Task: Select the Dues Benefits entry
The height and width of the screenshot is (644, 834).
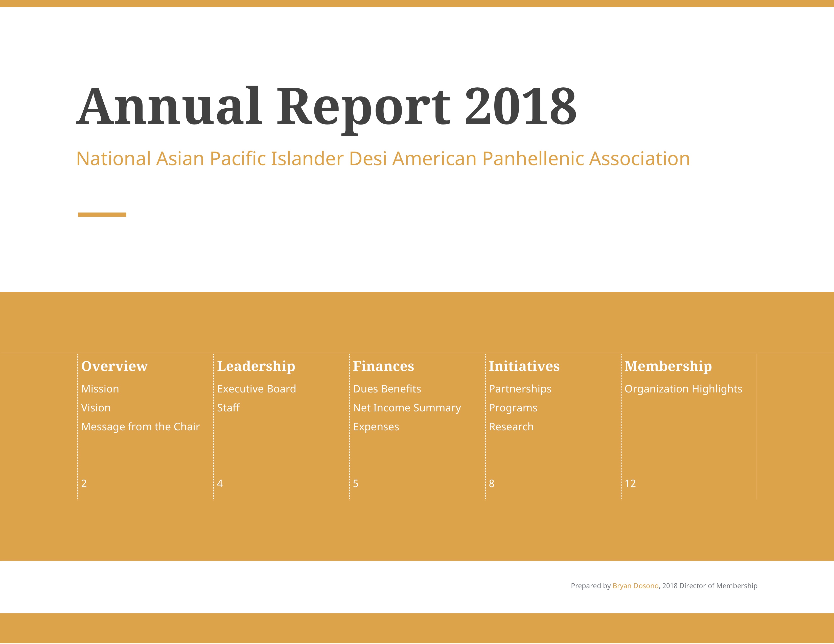Action: pyautogui.click(x=387, y=389)
